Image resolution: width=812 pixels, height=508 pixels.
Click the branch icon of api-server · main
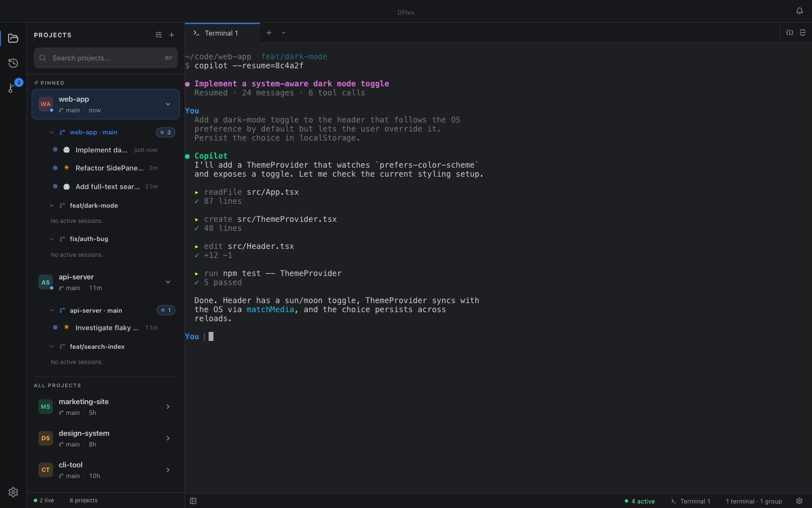[62, 310]
